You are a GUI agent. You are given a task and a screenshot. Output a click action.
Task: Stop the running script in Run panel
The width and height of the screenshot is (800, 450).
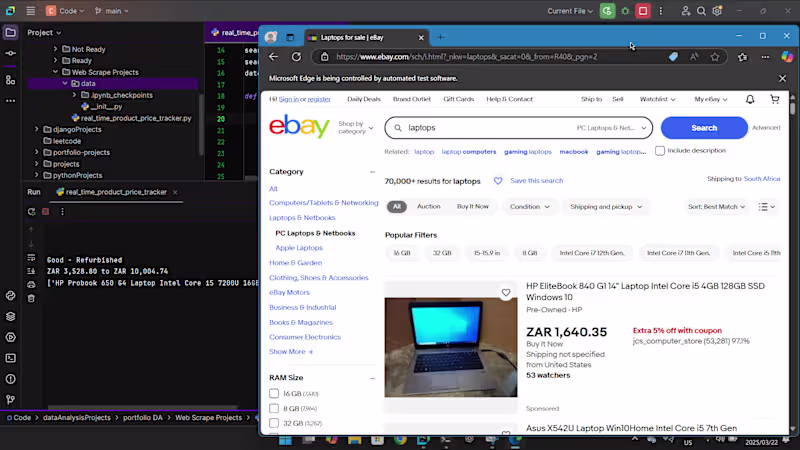[x=45, y=211]
